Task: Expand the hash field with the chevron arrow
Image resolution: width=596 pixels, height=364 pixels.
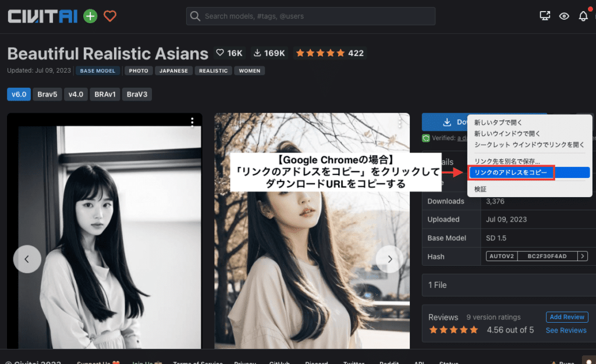Action: click(582, 256)
